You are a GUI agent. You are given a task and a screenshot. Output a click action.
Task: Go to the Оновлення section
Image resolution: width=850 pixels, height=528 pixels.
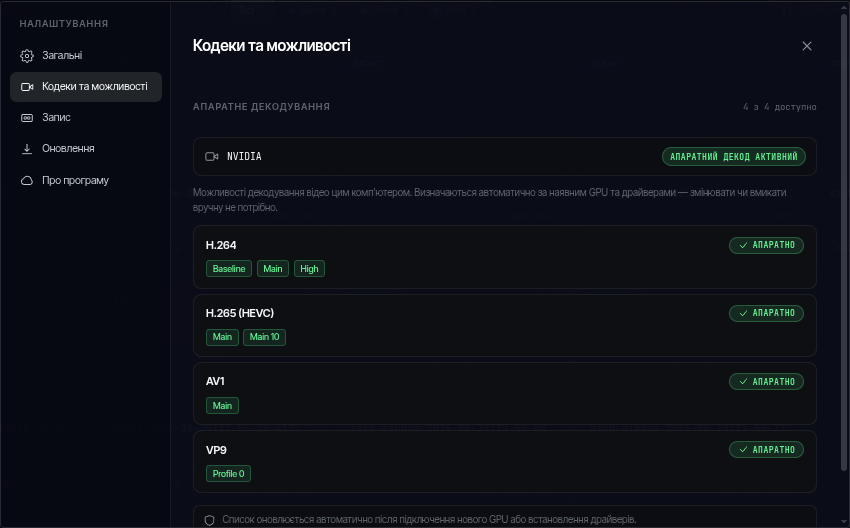tap(86, 149)
